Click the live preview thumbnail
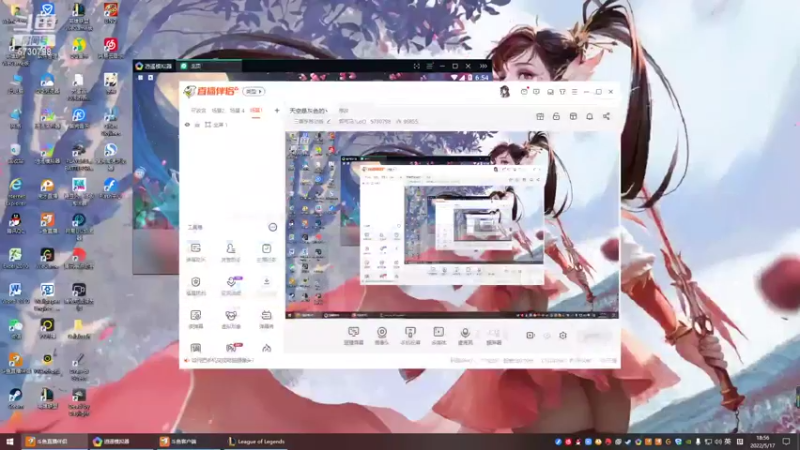This screenshot has width=800, height=450. point(452,225)
